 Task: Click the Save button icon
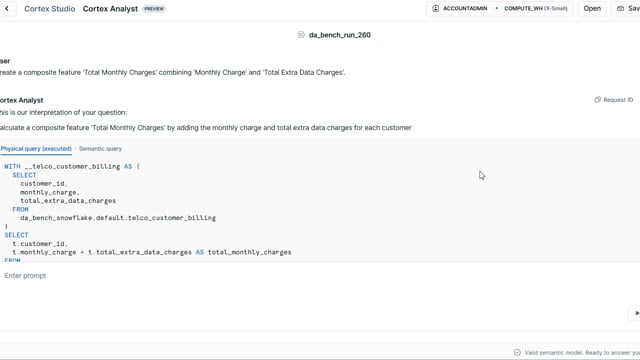tap(620, 9)
